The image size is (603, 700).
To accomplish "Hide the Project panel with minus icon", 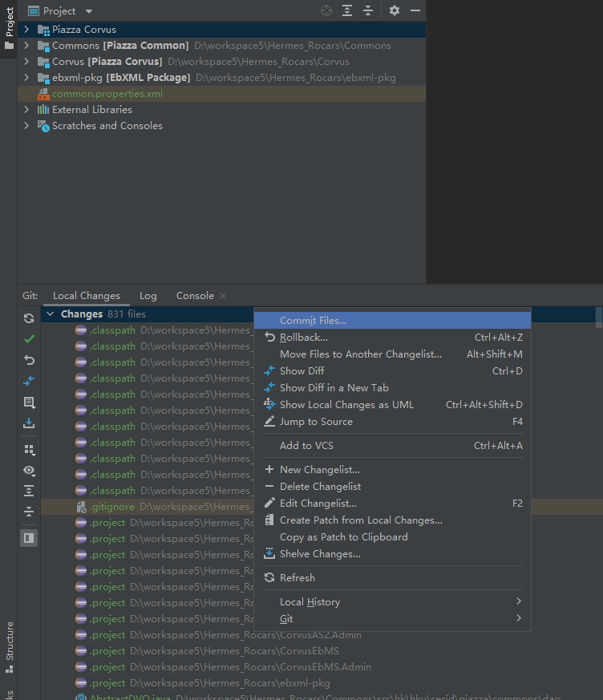I will point(415,10).
